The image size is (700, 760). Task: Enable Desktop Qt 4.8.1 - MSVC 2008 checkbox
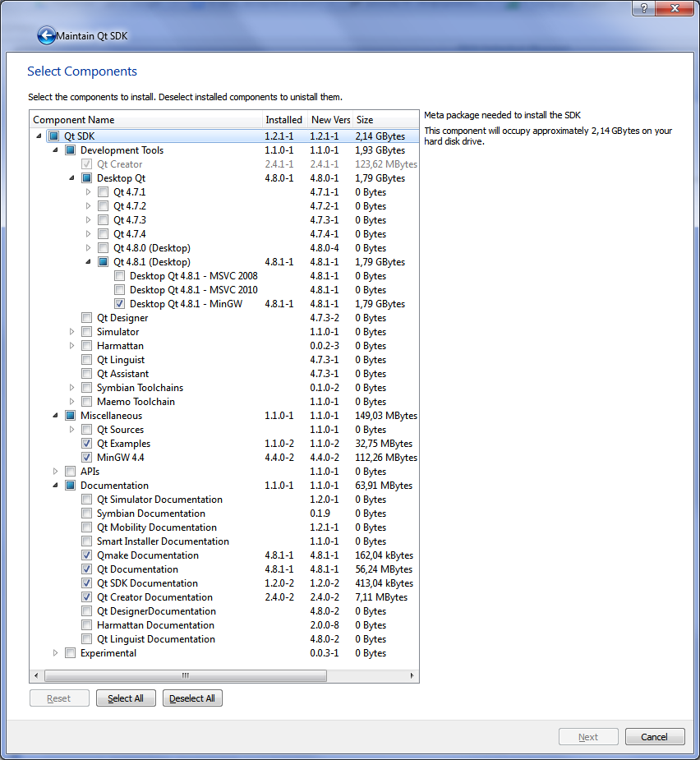click(120, 276)
